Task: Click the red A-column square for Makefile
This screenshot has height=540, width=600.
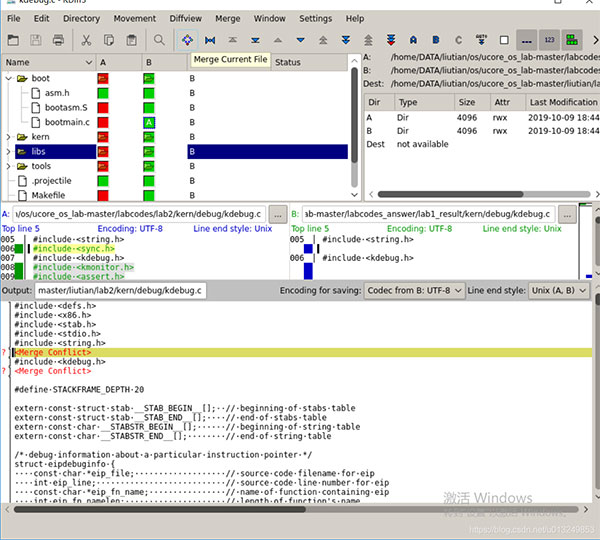Action: pyautogui.click(x=102, y=195)
